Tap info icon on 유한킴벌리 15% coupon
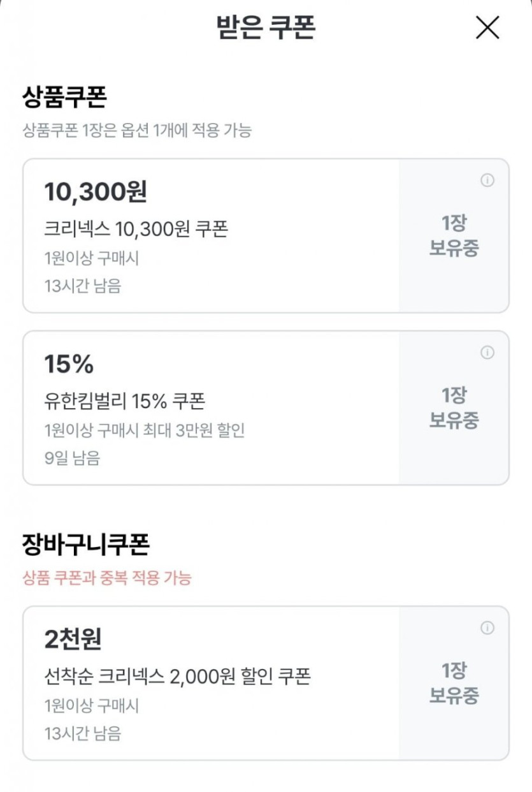 (487, 353)
